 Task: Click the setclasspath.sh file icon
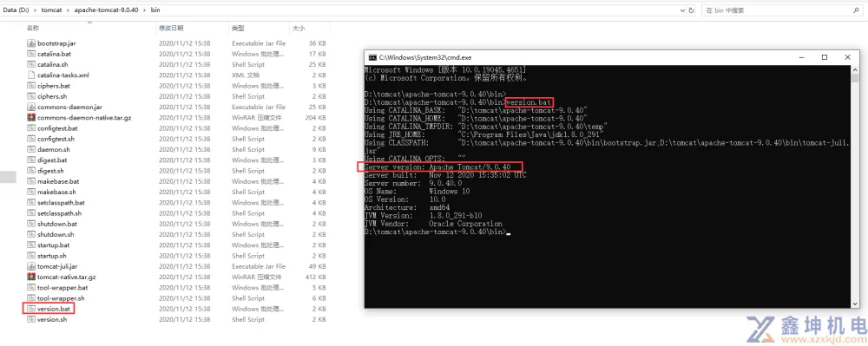[x=31, y=213]
